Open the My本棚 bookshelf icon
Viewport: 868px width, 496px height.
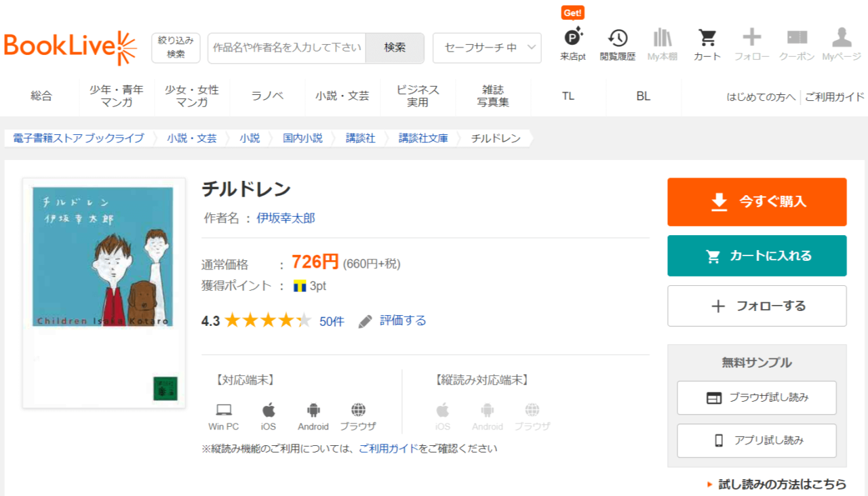click(x=663, y=37)
